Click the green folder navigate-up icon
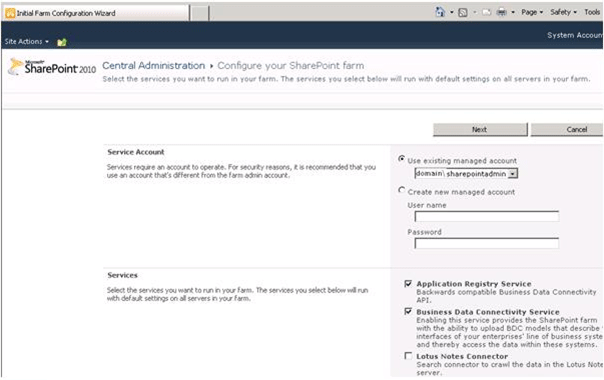Viewport: 604px width, 380px height. pos(62,42)
